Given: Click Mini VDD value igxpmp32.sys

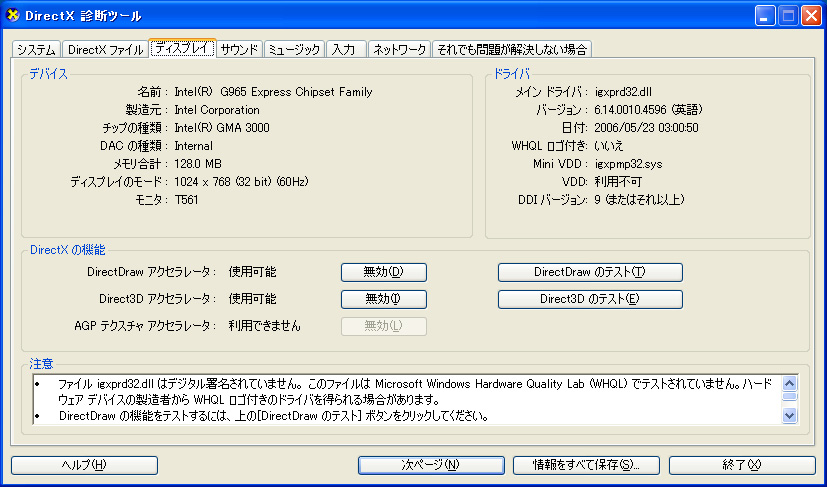Looking at the screenshot, I should [x=628, y=164].
